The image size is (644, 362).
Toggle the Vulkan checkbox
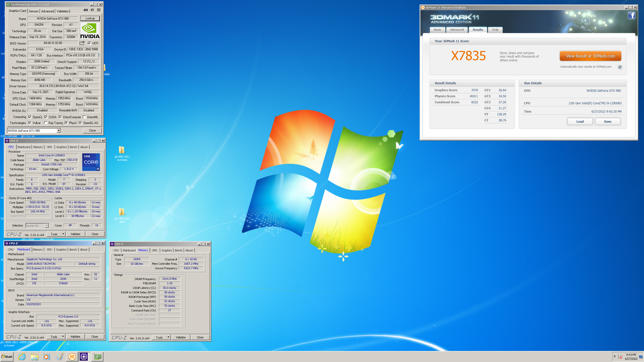tap(30, 123)
